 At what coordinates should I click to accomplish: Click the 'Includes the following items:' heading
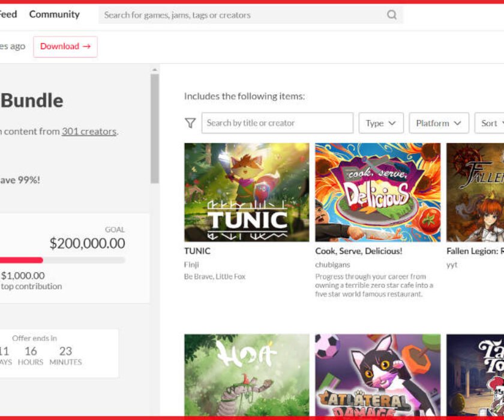(244, 97)
